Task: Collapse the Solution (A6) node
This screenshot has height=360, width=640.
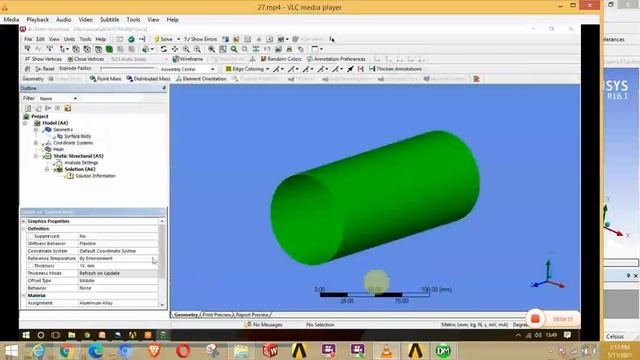Action: (47, 169)
